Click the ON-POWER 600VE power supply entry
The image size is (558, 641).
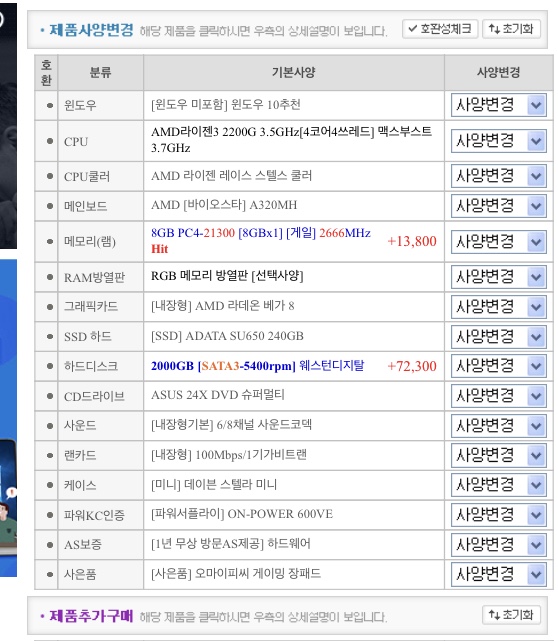tap(242, 514)
